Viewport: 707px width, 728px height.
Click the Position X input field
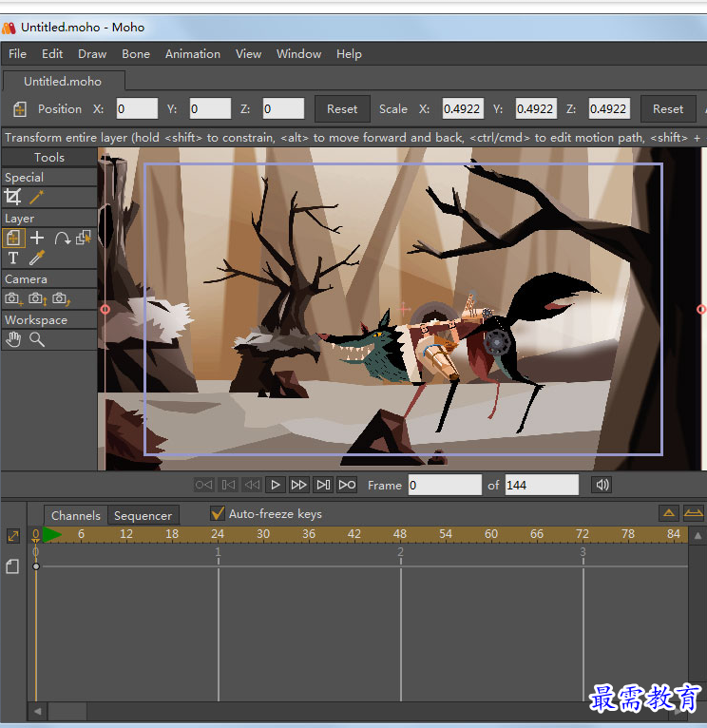[137, 108]
